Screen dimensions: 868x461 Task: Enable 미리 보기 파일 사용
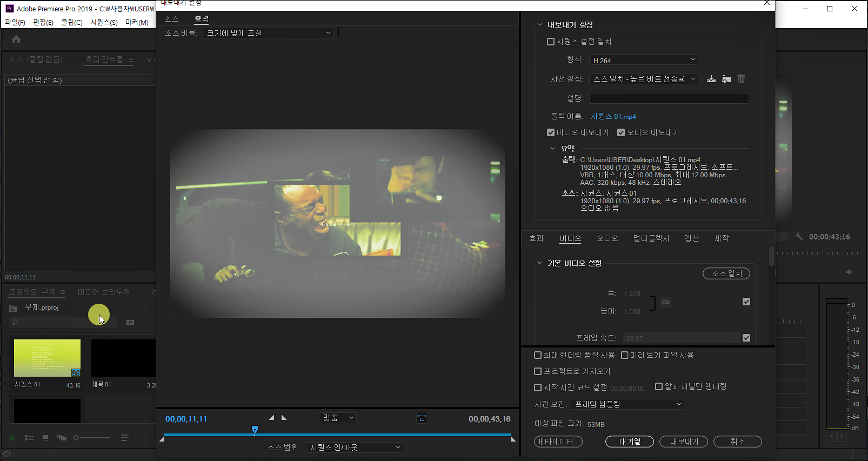(x=624, y=355)
